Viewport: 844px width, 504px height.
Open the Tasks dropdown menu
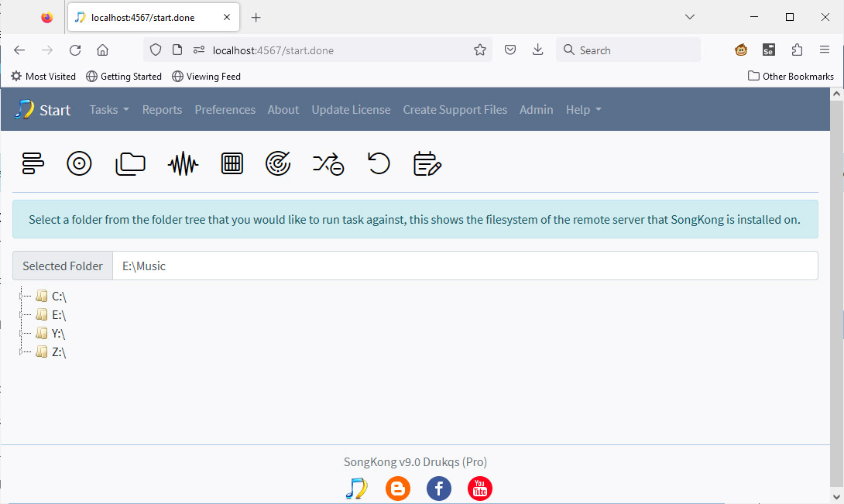pos(109,110)
